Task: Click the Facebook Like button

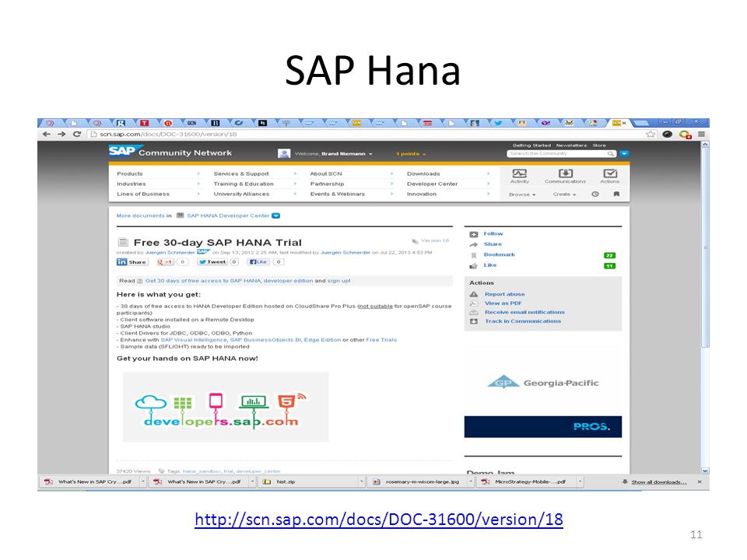Action: 258,262
